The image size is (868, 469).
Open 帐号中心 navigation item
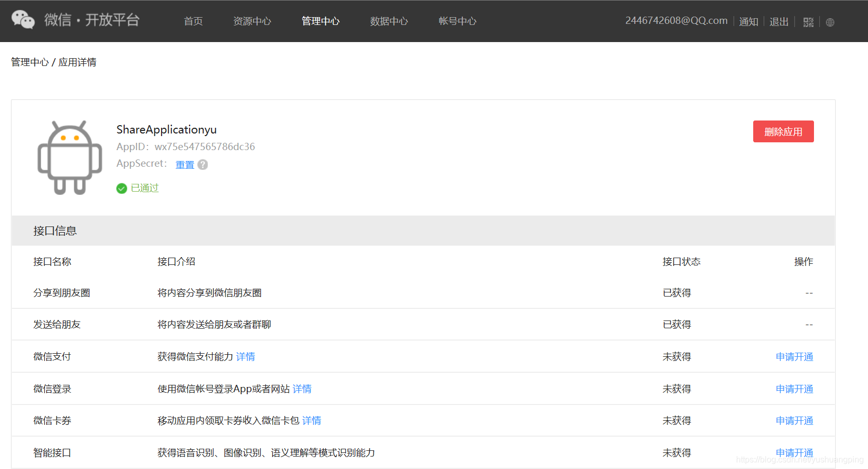[457, 21]
